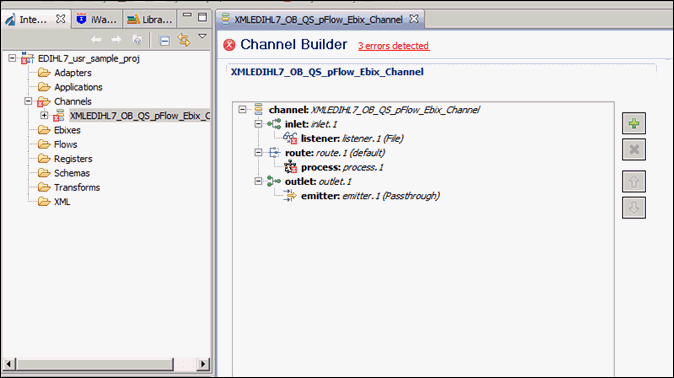Click the delete X button

[634, 150]
